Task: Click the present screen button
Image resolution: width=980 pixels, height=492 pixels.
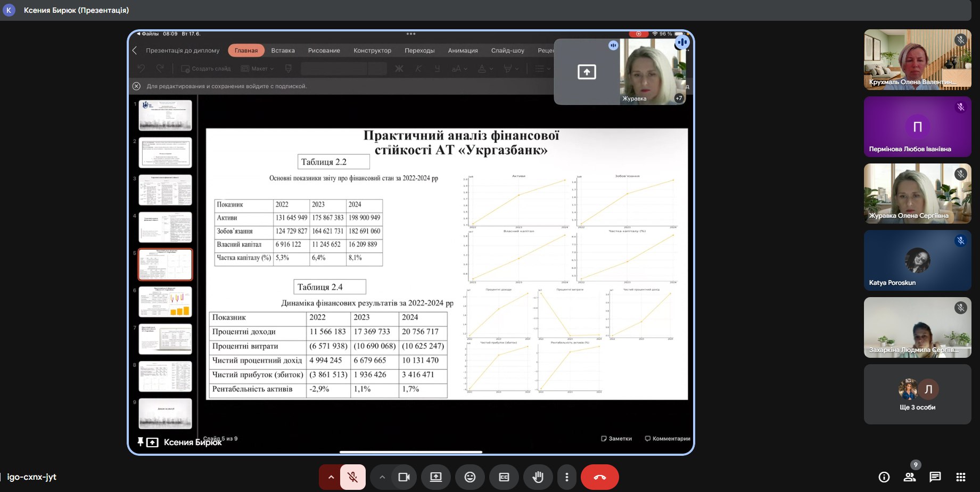Action: click(436, 477)
